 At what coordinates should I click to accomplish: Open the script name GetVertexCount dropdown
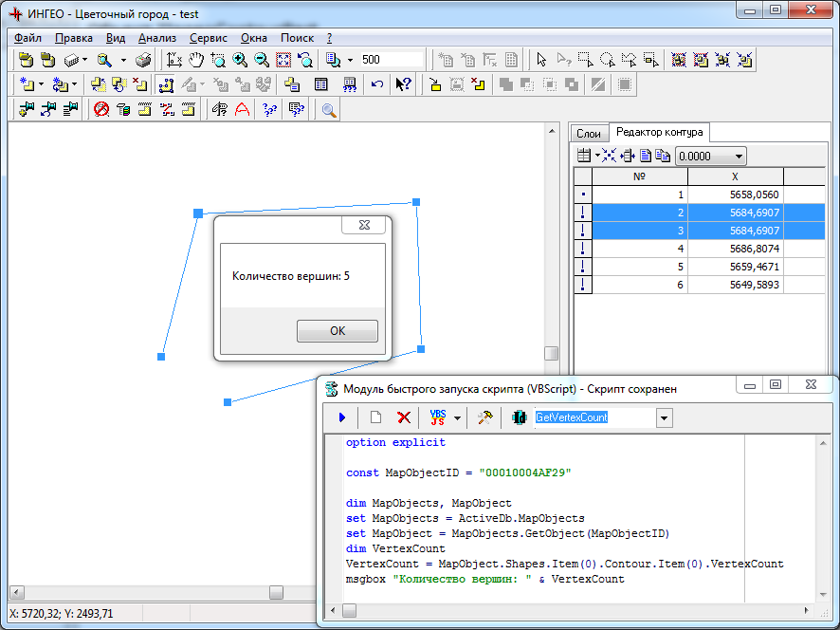click(x=664, y=417)
